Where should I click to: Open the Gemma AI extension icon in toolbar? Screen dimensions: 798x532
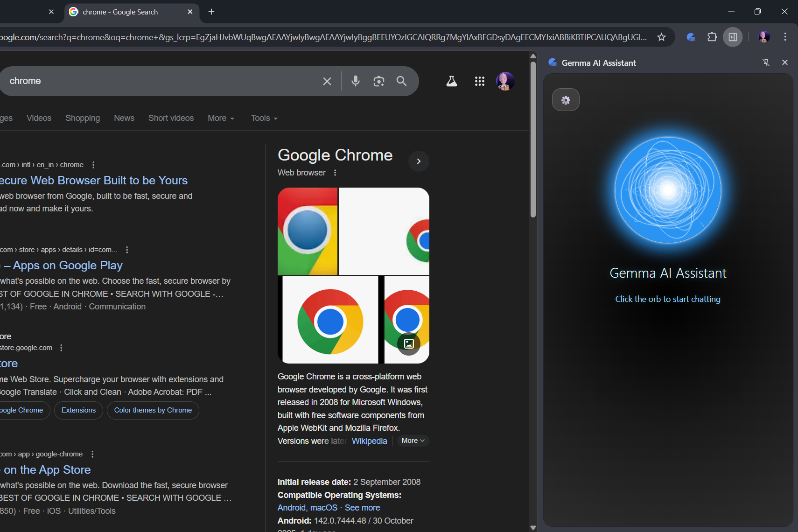pyautogui.click(x=691, y=37)
